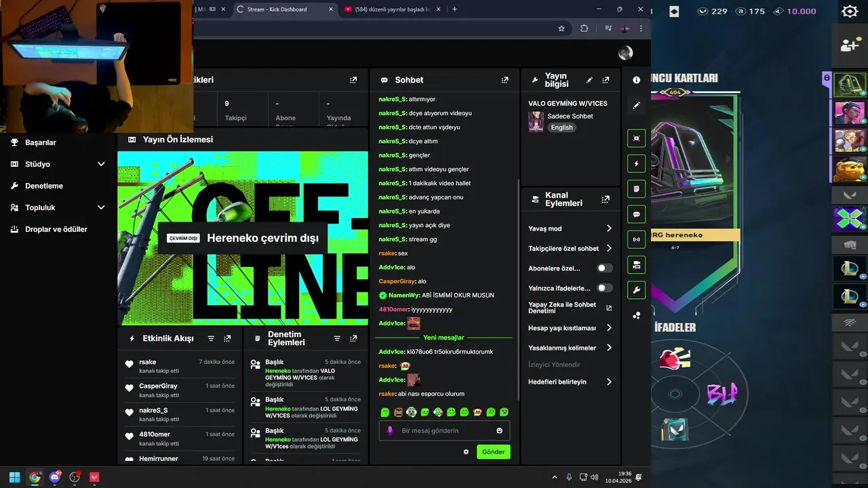The height and width of the screenshot is (488, 868).
Task: Open Valorant from the taskbar
Action: coord(94,477)
